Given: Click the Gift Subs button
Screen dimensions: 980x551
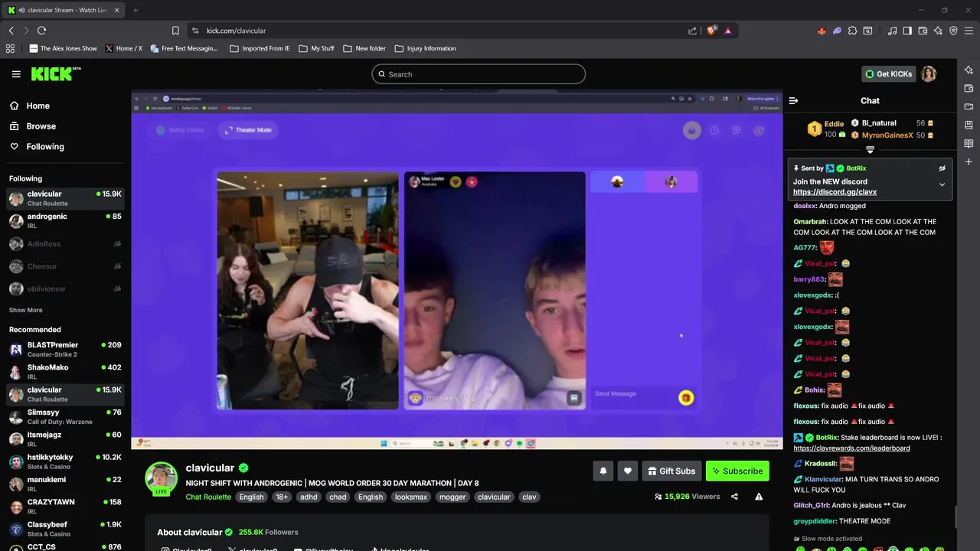Looking at the screenshot, I should click(671, 471).
